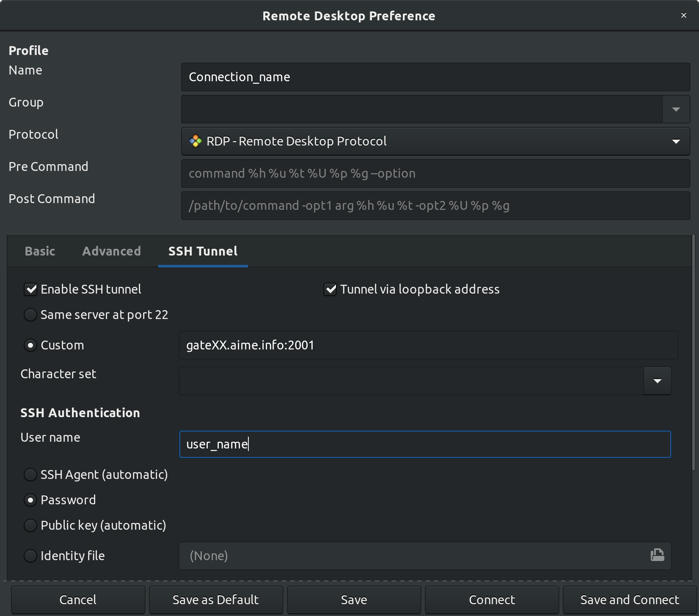The width and height of the screenshot is (699, 616).
Task: Select SSH Agent (automatic) authentication
Action: pos(30,475)
